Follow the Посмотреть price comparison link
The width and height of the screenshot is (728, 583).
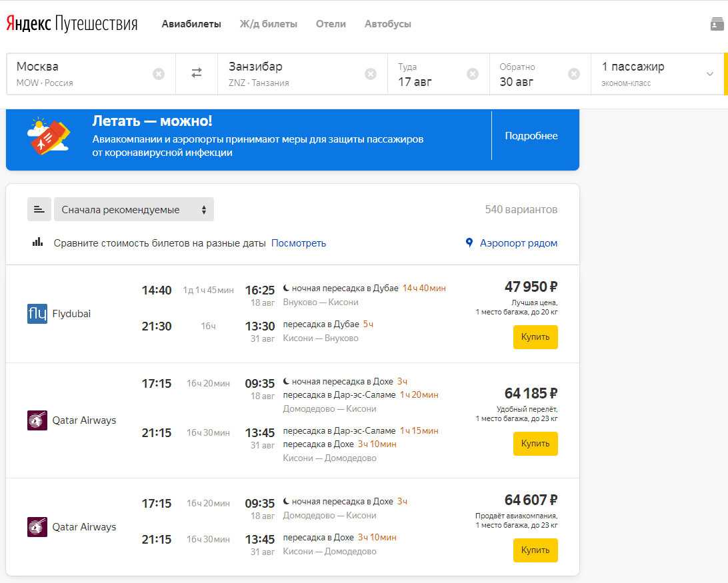[x=299, y=243]
